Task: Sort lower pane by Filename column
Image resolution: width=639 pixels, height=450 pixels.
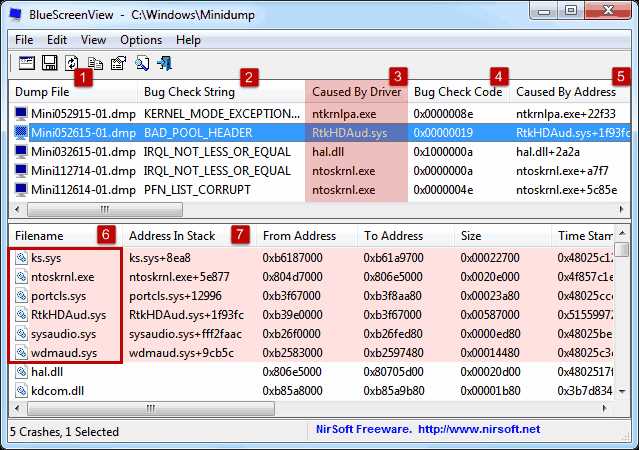Action: coord(66,236)
